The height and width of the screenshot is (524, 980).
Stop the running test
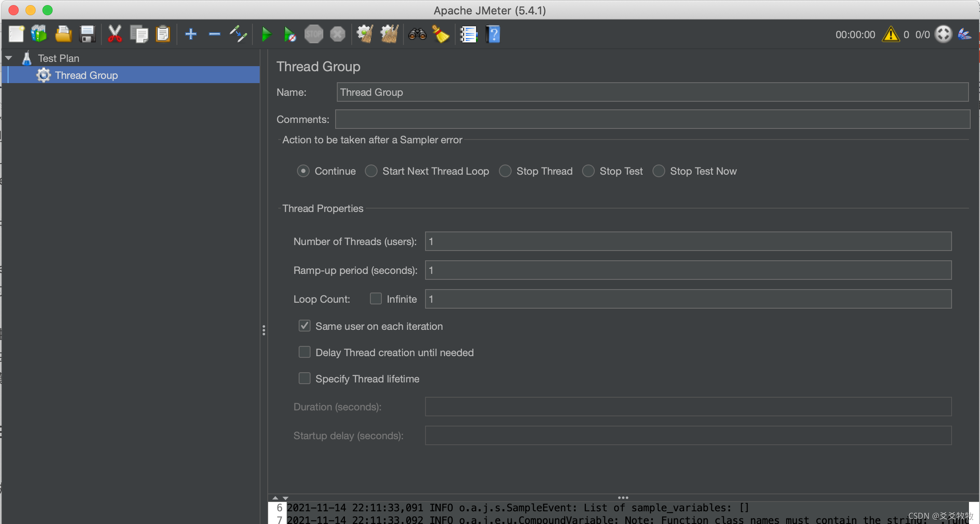coord(314,34)
